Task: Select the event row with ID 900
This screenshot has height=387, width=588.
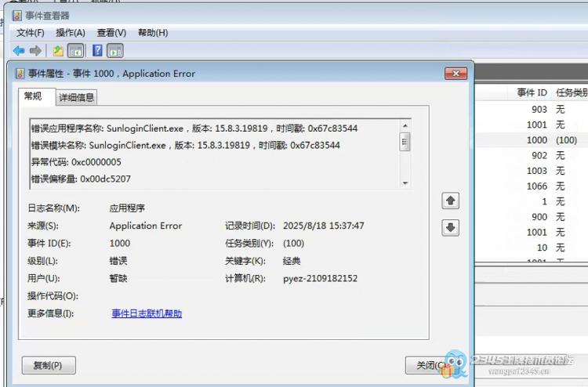Action: [532, 217]
